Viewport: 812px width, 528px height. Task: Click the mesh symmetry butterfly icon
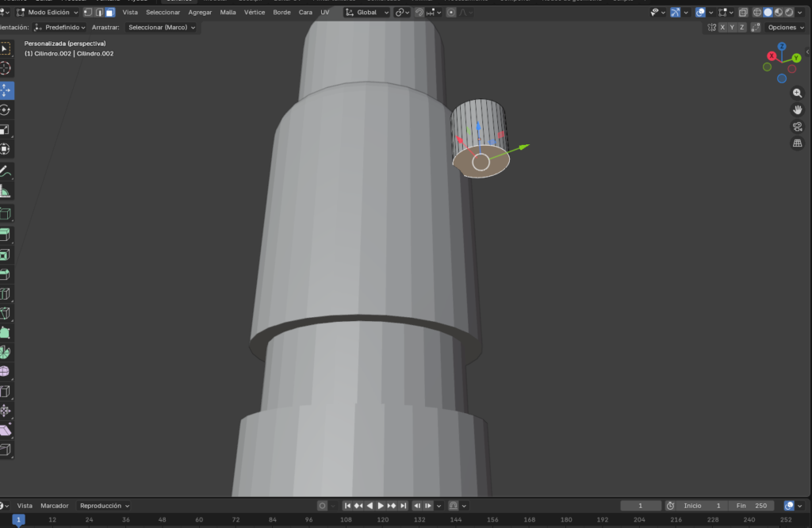point(712,28)
